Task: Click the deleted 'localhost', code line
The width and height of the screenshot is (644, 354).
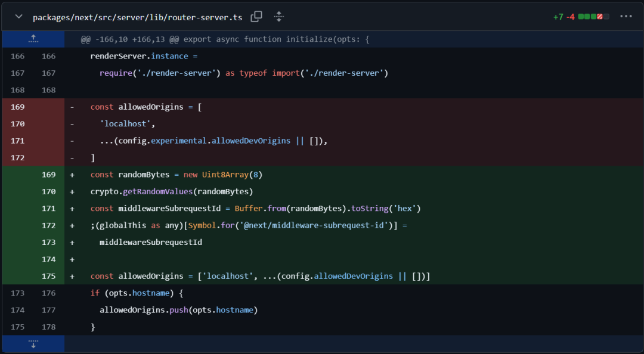Action: (x=127, y=124)
